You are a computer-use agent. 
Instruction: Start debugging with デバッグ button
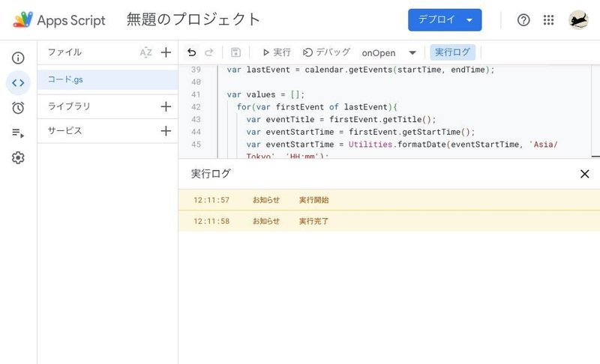[326, 52]
